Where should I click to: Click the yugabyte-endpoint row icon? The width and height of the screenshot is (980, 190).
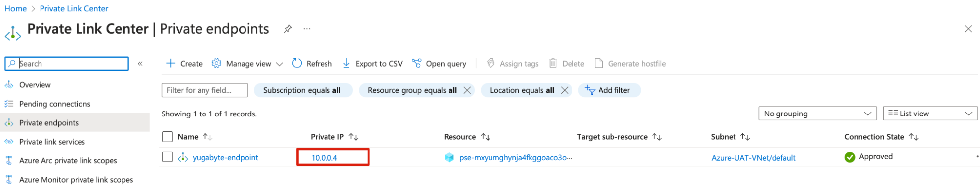point(183,157)
